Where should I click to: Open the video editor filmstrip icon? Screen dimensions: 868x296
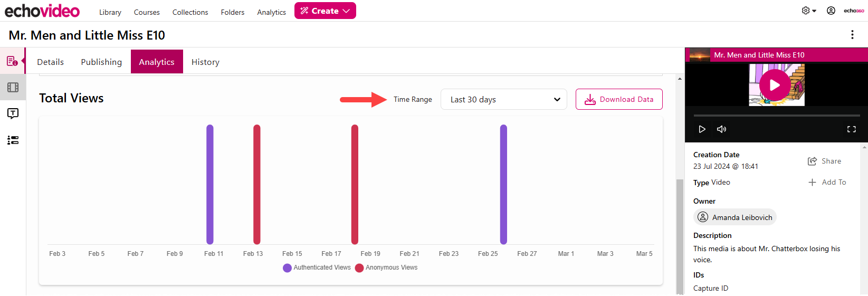click(x=13, y=87)
